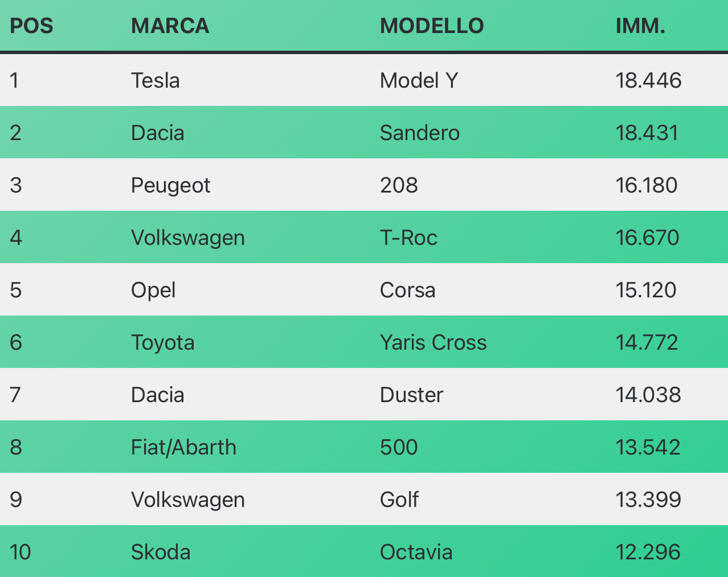Select the 18.446 registrations value
Viewport: 728px width, 577px height.
click(648, 80)
